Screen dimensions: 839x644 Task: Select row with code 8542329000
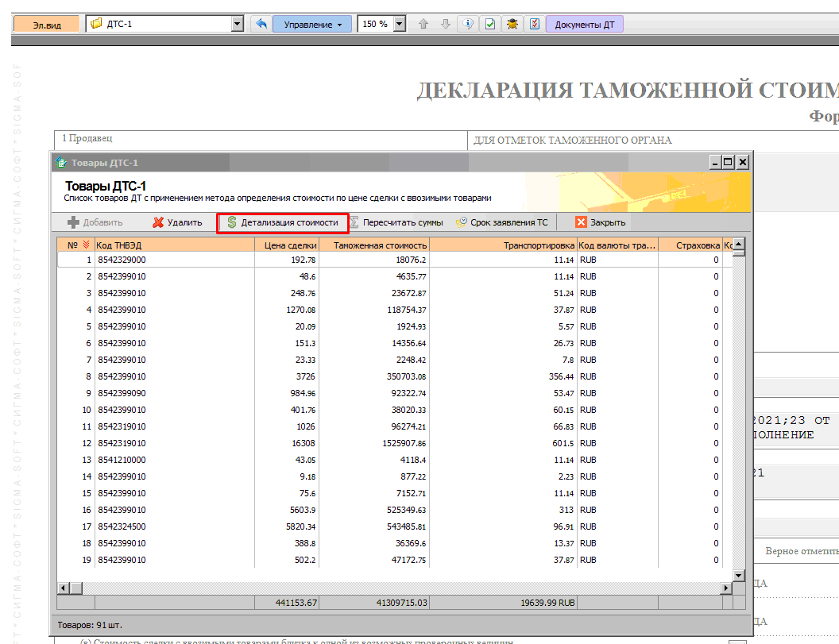pyautogui.click(x=395, y=260)
